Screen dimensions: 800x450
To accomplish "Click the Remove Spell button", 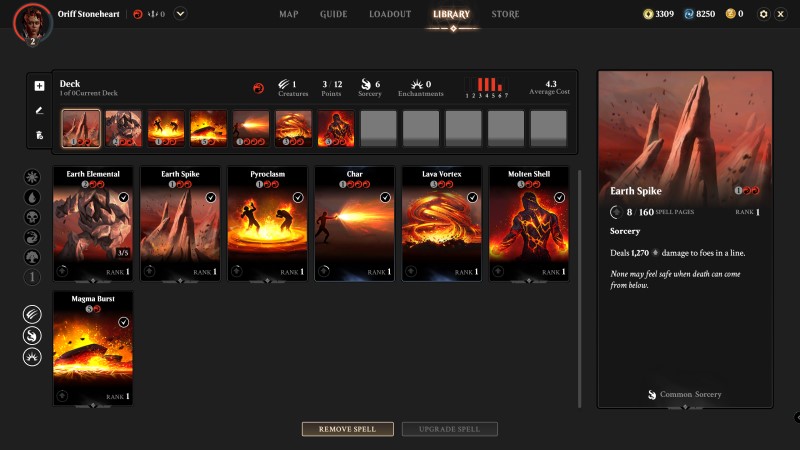I will click(x=347, y=429).
